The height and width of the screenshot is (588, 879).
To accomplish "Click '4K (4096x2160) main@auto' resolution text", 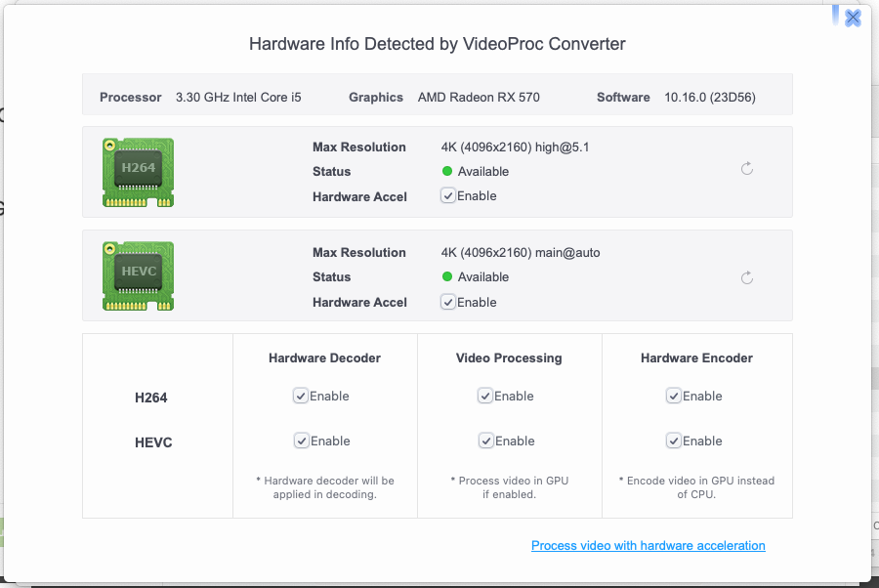I will (521, 252).
